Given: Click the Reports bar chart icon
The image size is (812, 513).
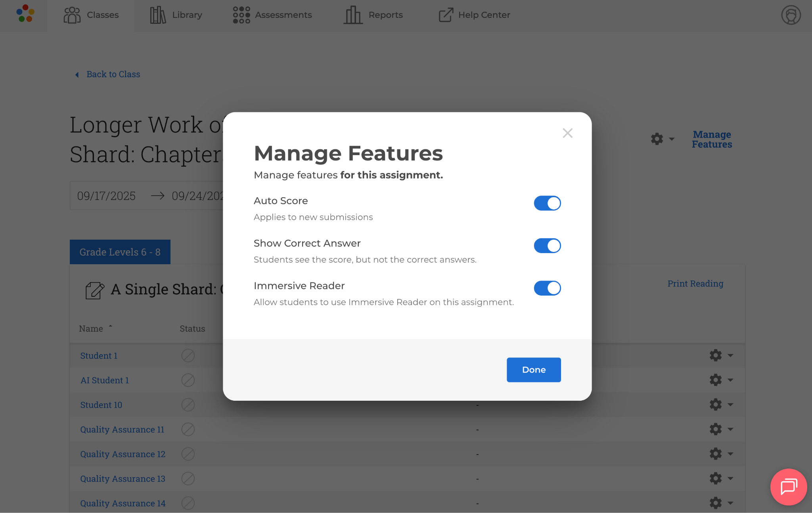Looking at the screenshot, I should (x=353, y=15).
